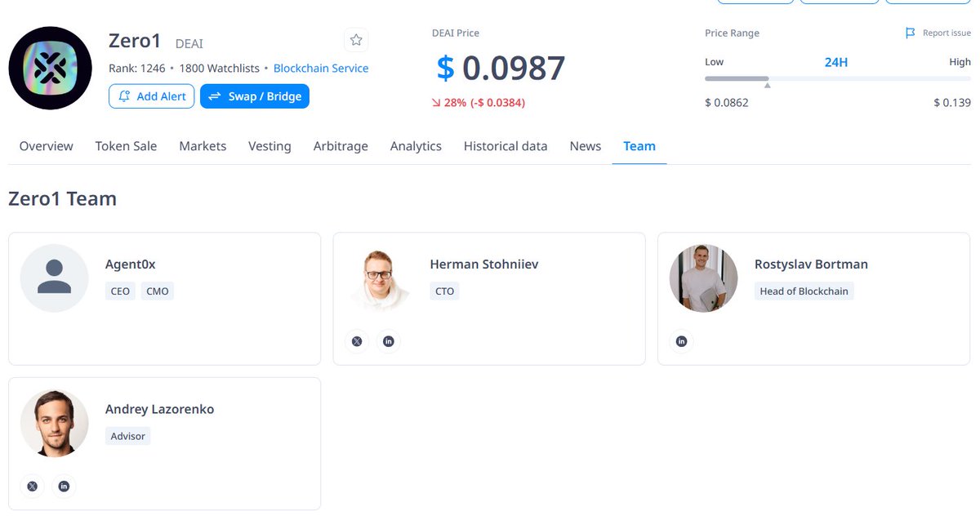Click the price range marker triangle
980x520 pixels.
click(x=767, y=85)
